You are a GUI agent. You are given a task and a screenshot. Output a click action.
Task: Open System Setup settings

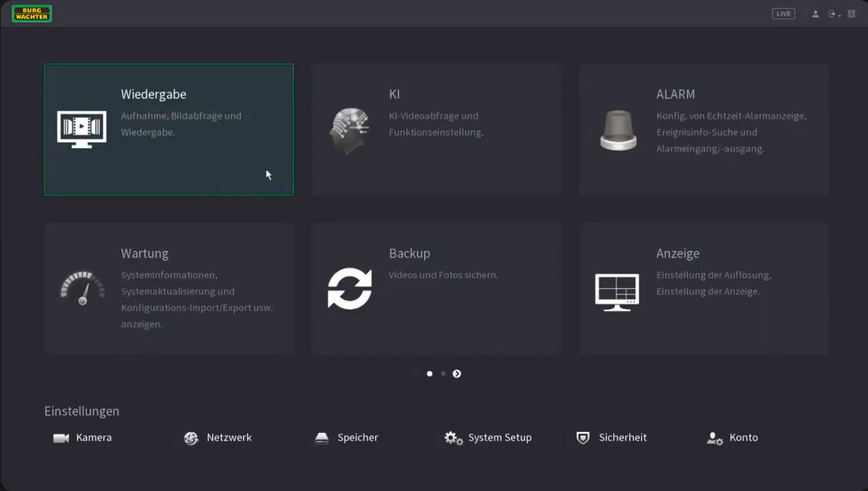pos(488,438)
